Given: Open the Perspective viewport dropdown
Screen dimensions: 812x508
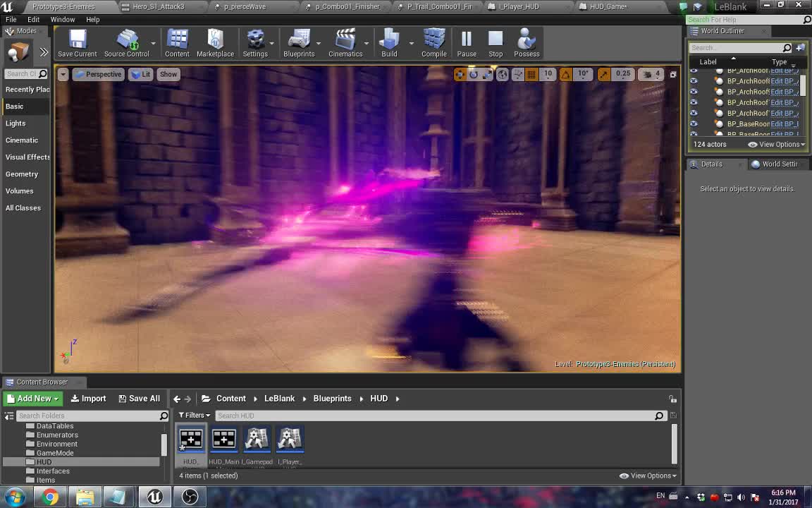Looking at the screenshot, I should click(x=99, y=74).
